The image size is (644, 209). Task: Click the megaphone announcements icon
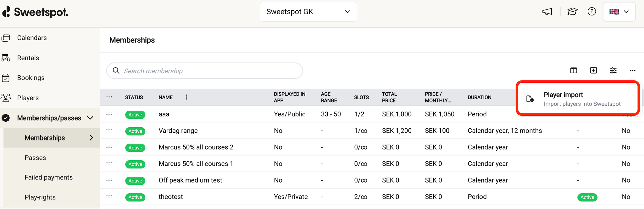tap(547, 12)
